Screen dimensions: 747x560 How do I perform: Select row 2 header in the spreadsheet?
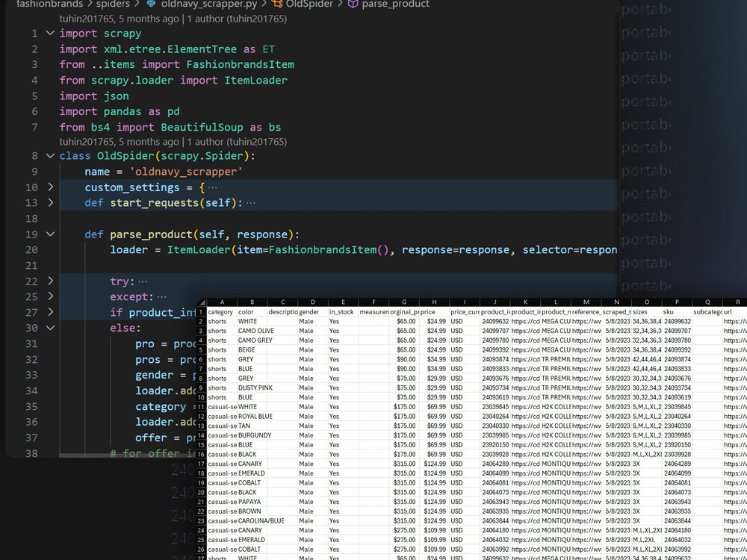[x=202, y=321]
